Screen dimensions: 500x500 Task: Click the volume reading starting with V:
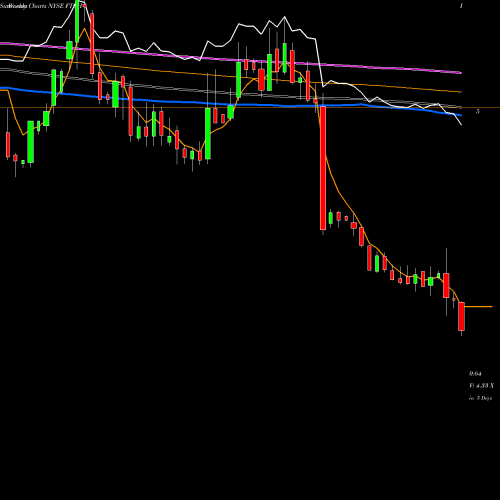[481, 386]
